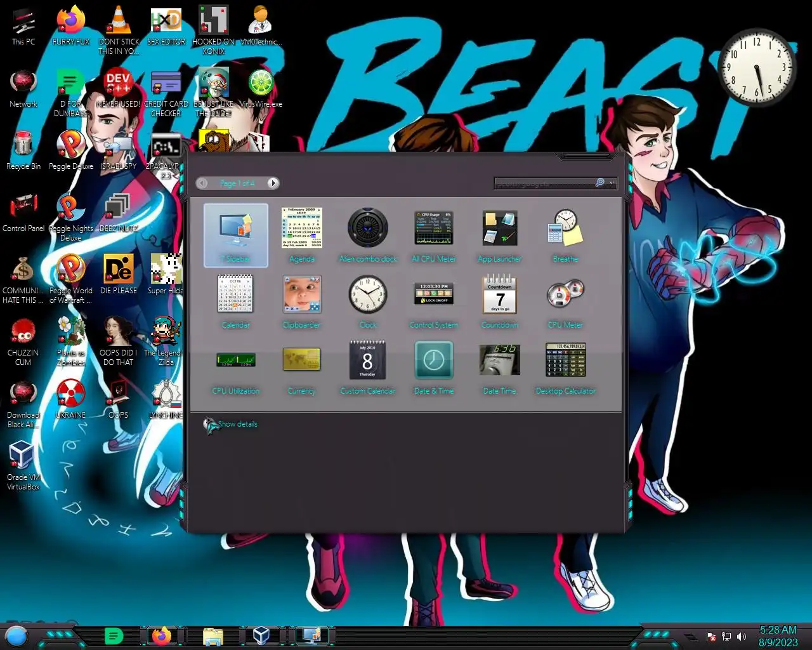Click the volume speaker tray icon
The width and height of the screenshot is (812, 650).
[x=742, y=636]
